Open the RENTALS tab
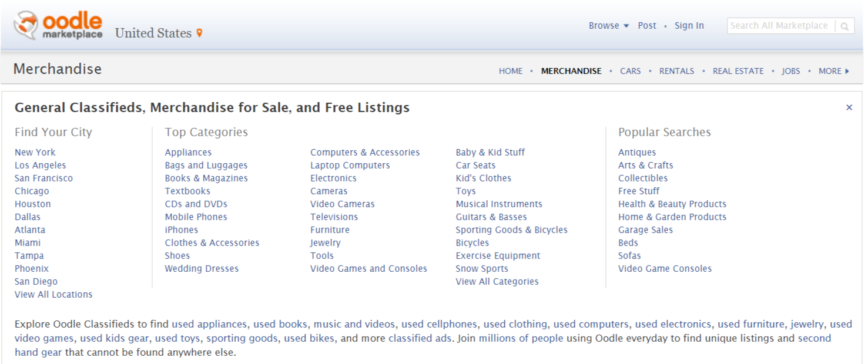Screen dimensions: 868x364 point(676,70)
